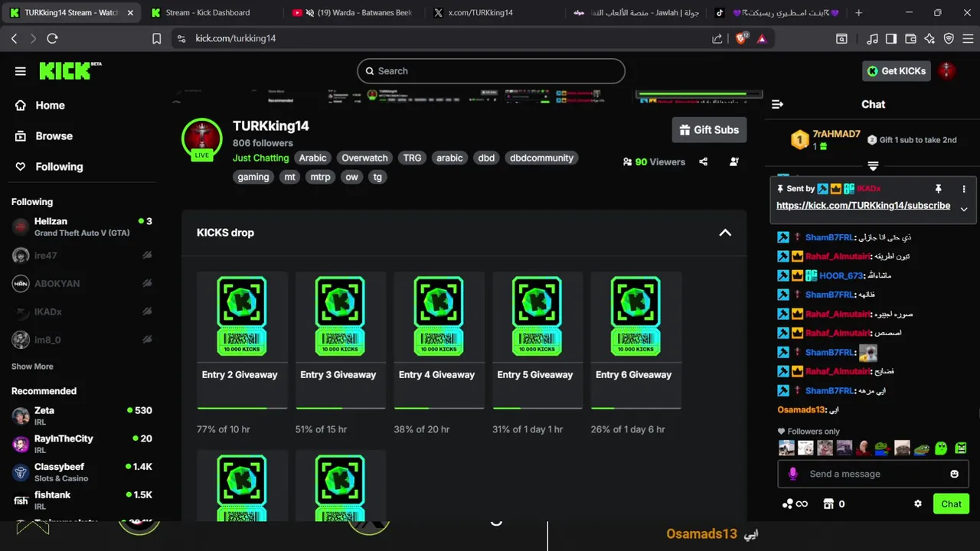The height and width of the screenshot is (551, 980).
Task: Click the purple microphone icon in chat
Action: 792,474
